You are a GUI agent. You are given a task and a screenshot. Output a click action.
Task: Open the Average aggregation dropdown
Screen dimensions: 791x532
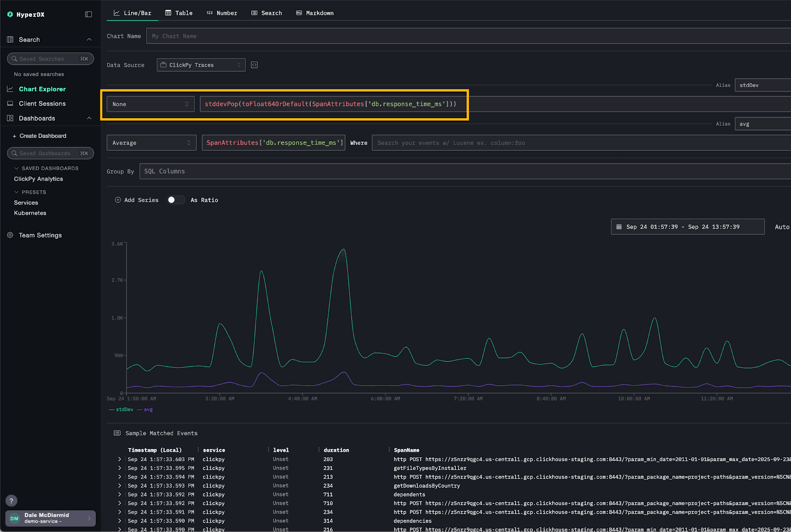click(151, 143)
